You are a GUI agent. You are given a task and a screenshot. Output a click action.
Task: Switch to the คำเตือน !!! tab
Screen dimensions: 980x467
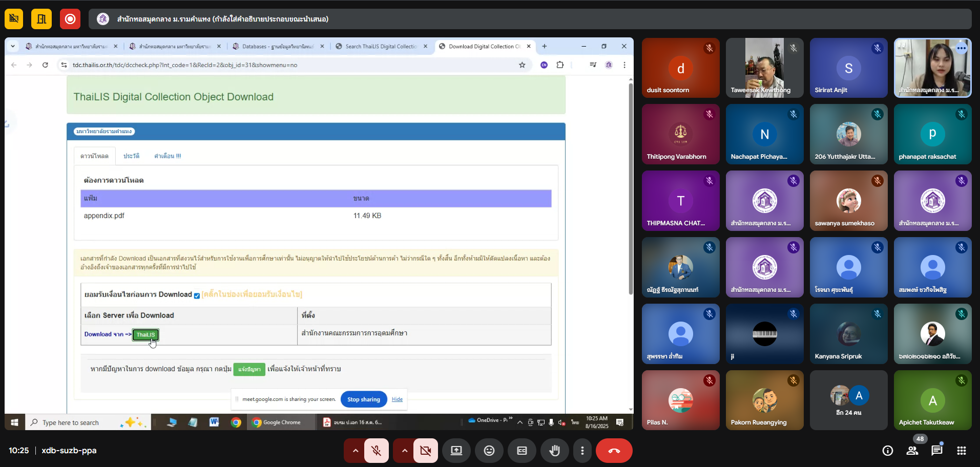(x=168, y=156)
